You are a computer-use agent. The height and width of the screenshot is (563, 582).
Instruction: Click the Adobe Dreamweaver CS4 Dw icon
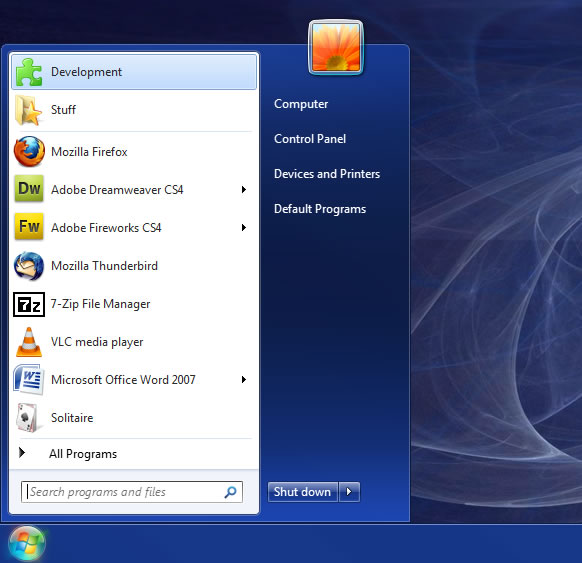click(x=29, y=189)
